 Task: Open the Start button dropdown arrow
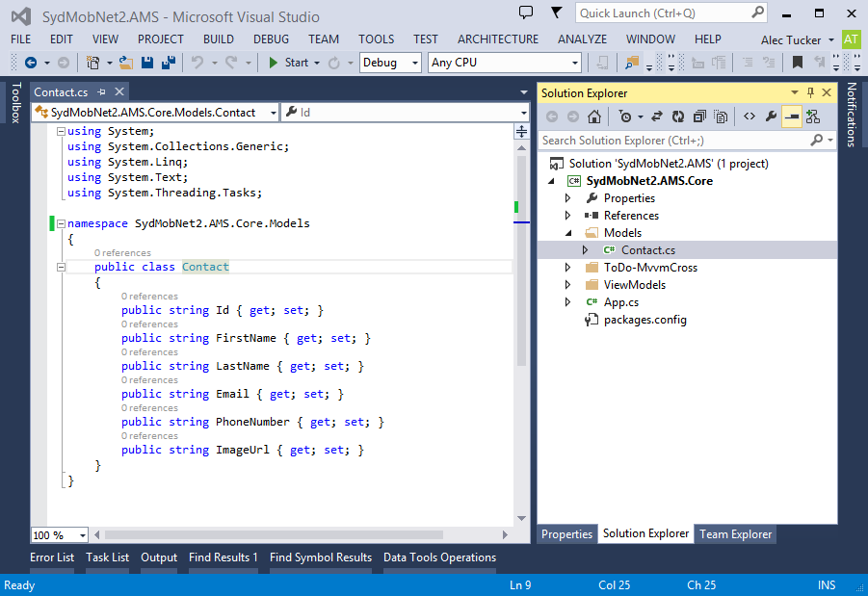tap(317, 63)
